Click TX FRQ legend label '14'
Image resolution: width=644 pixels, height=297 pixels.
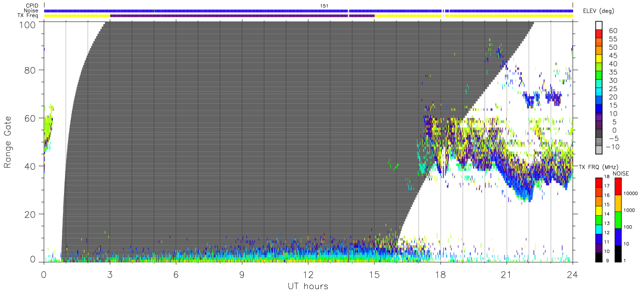[606, 214]
